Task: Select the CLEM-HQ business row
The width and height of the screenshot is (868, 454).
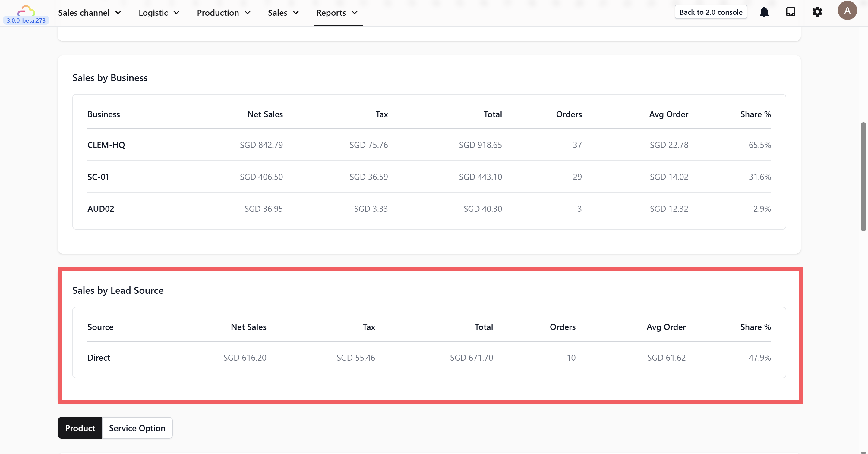Action: tap(429, 145)
